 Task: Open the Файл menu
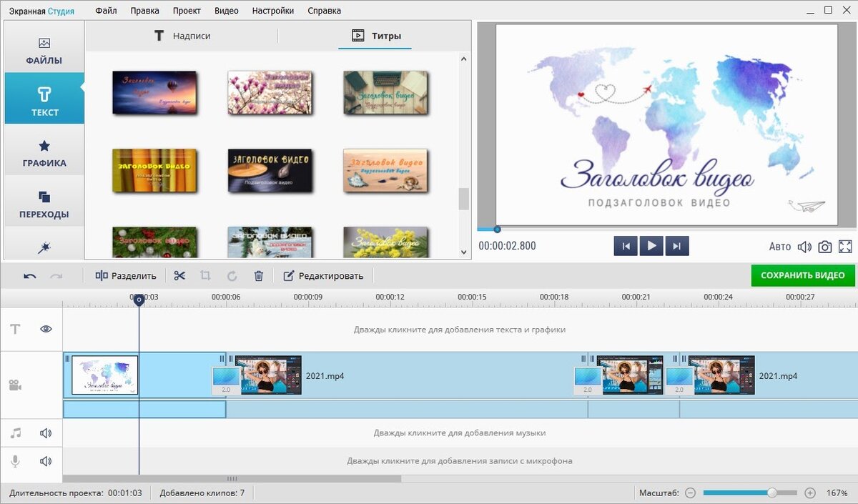click(106, 11)
